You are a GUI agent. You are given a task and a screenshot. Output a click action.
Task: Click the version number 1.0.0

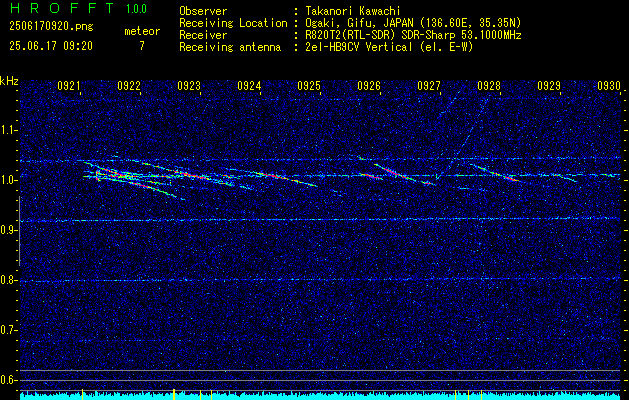click(136, 8)
